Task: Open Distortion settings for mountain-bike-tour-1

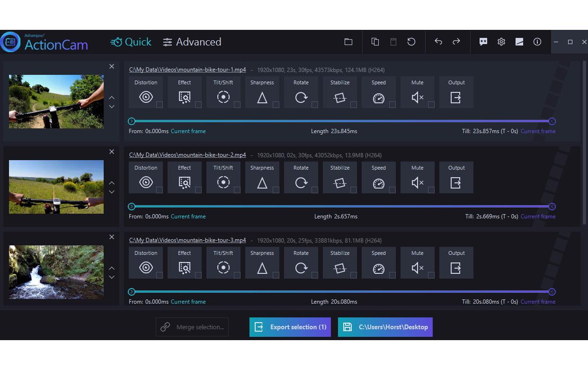Action: [x=145, y=97]
